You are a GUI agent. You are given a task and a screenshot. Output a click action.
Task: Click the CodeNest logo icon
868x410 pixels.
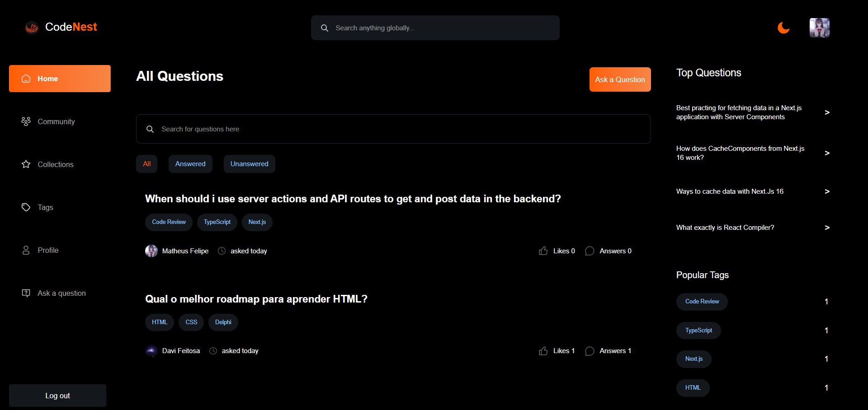pos(32,28)
